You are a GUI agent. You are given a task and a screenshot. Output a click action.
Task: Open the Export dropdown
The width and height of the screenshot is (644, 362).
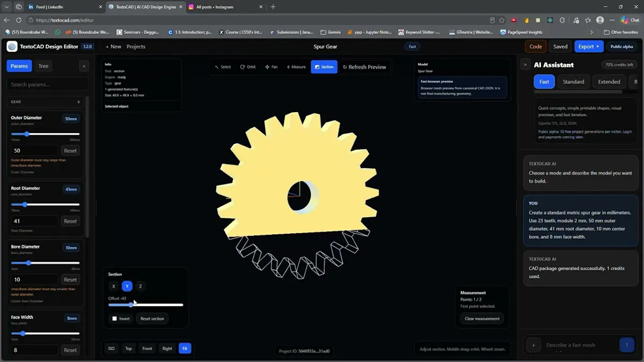pos(589,47)
